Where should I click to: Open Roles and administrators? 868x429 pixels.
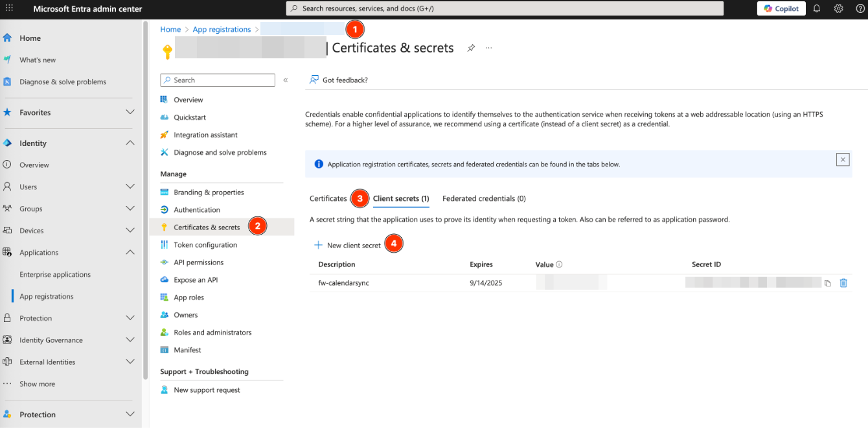[212, 332]
